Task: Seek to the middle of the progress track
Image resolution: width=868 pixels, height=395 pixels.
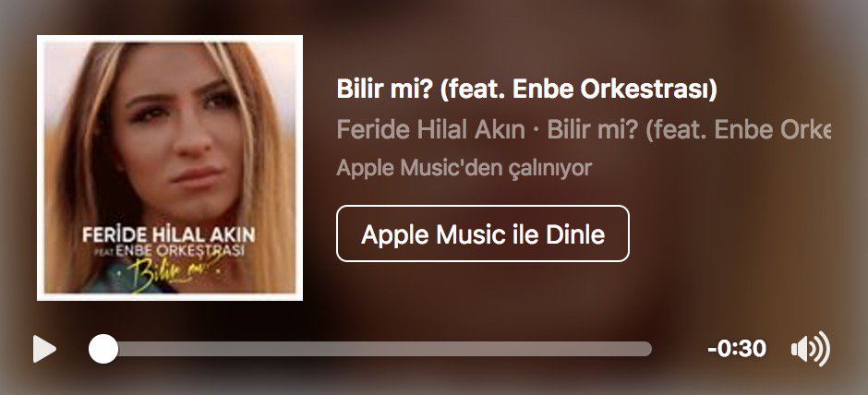Action: [x=371, y=349]
